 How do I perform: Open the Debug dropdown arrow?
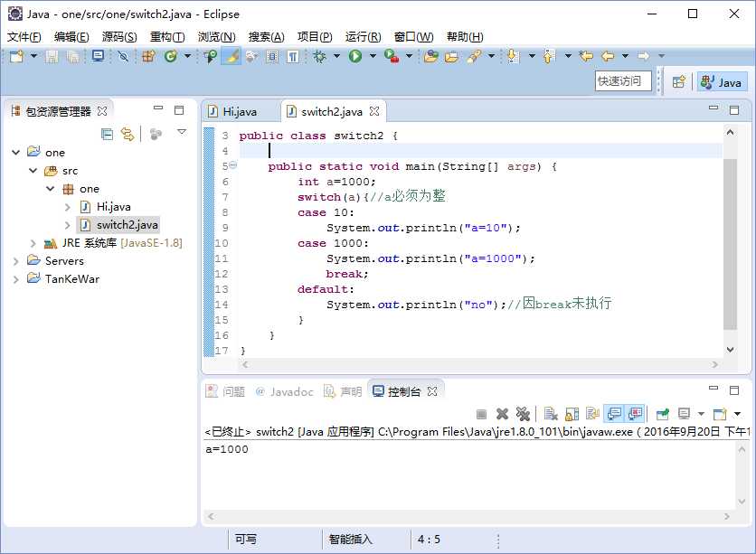click(336, 56)
